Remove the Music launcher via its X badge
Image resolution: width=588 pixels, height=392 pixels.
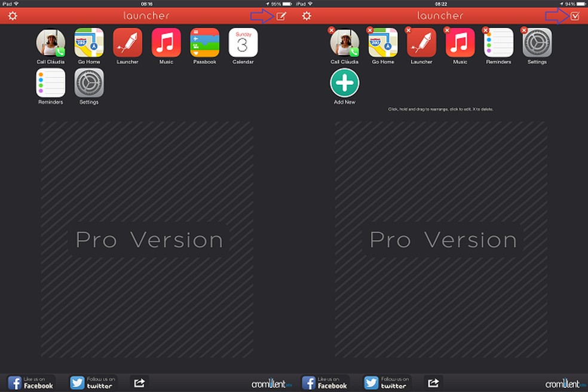coord(448,29)
